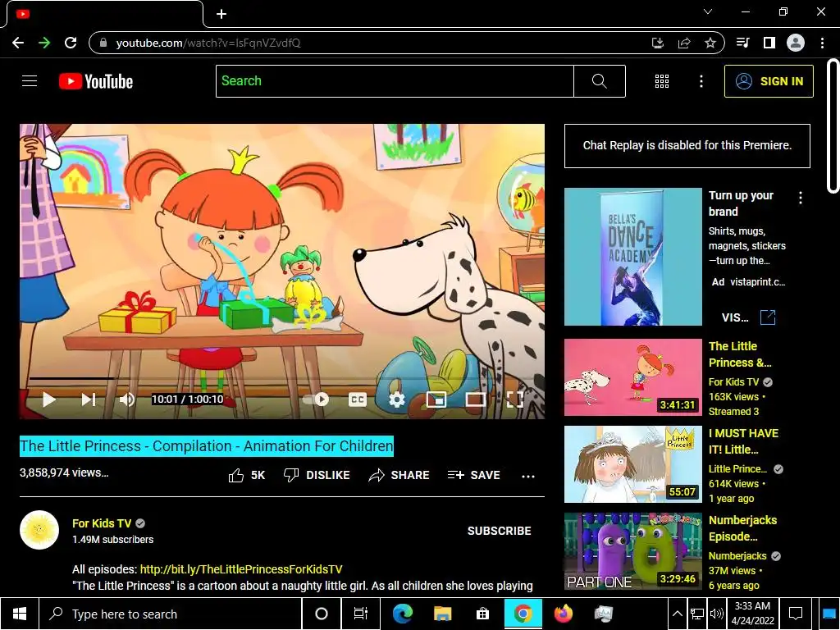The height and width of the screenshot is (630, 840).
Task: Mute the video volume
Action: [127, 399]
